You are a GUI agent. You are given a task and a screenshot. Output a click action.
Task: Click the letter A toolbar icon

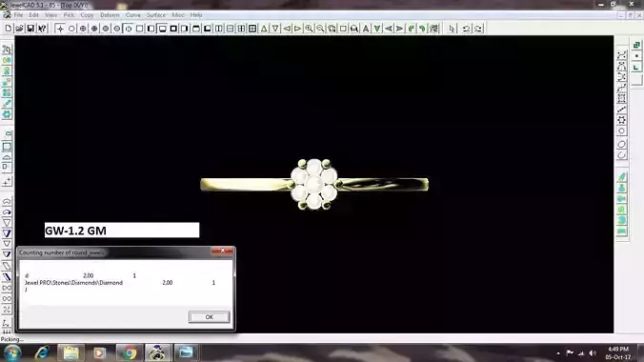[x=366, y=29]
